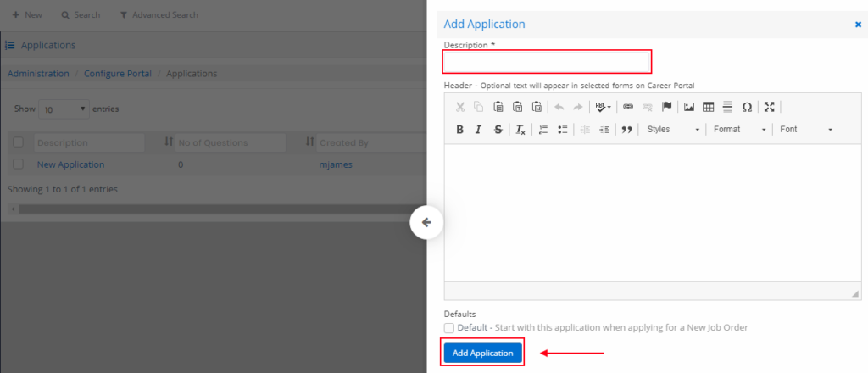Open the Show entries count dropdown
This screenshot has width=868, height=373.
64,109
